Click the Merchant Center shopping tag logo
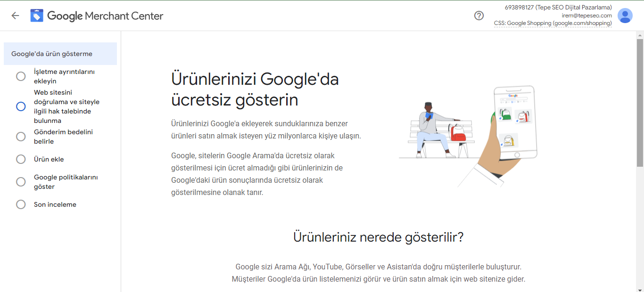 click(37, 16)
